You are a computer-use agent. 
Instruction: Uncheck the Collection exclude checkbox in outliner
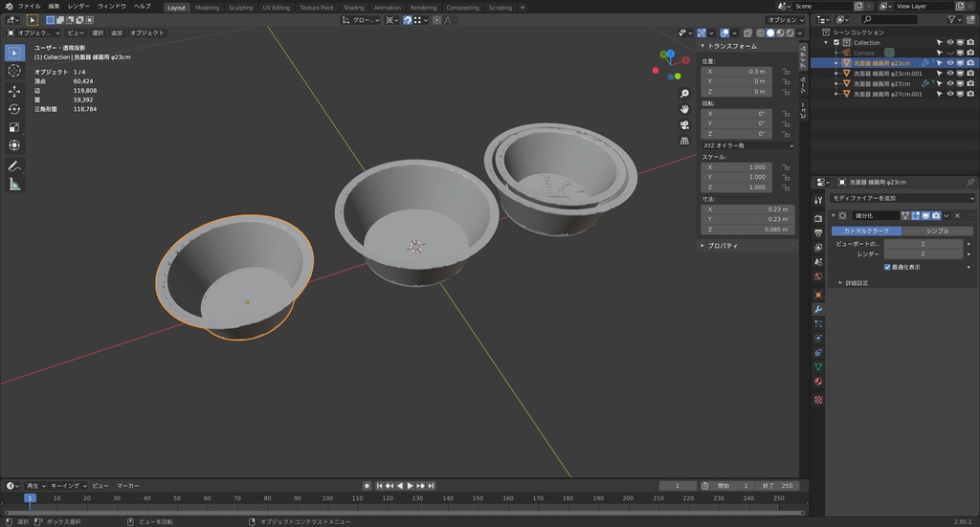(x=837, y=42)
